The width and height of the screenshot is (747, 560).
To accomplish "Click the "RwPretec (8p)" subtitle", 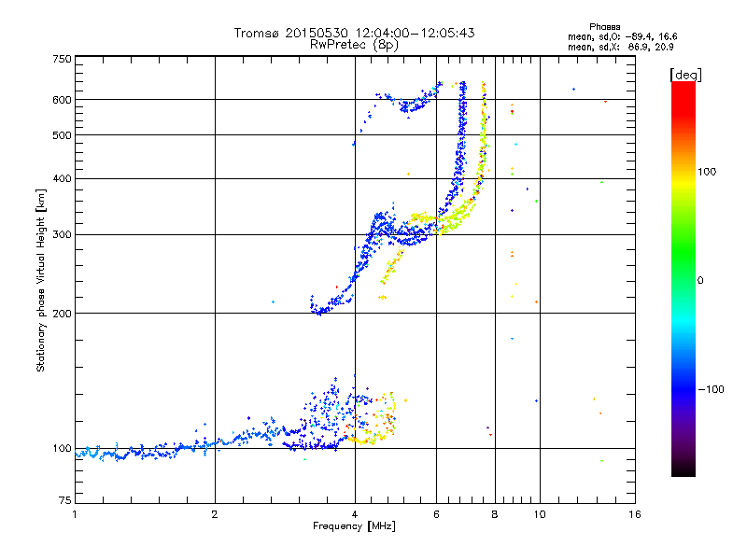I will [354, 45].
